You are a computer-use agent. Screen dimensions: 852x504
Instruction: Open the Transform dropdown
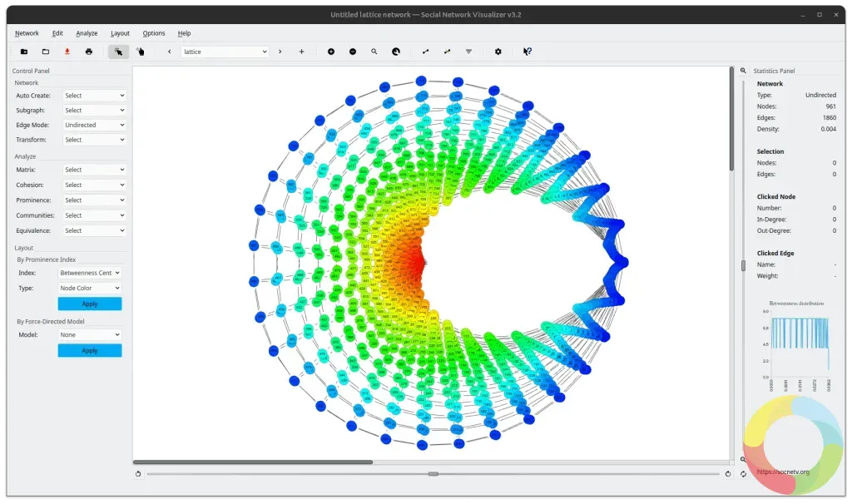tap(95, 140)
